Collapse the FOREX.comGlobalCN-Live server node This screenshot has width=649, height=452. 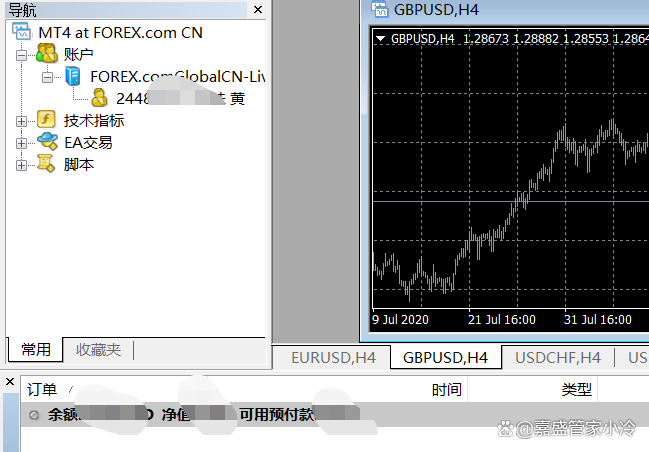tap(48, 77)
